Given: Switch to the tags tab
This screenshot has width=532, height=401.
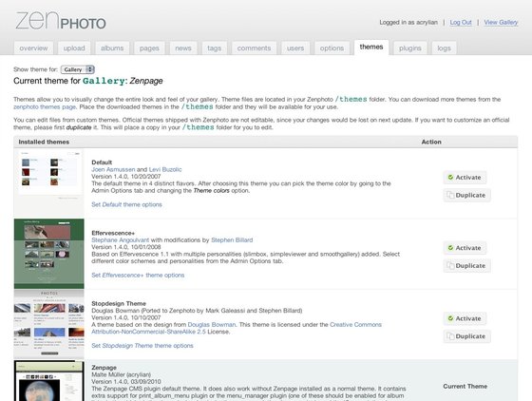Looking at the screenshot, I should 214,48.
